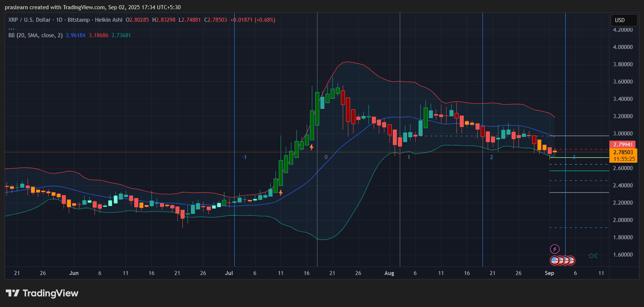Screen dimensions: 644x307
Task: Click the orange lightning marker near July 16 candle
Action: 312,147
